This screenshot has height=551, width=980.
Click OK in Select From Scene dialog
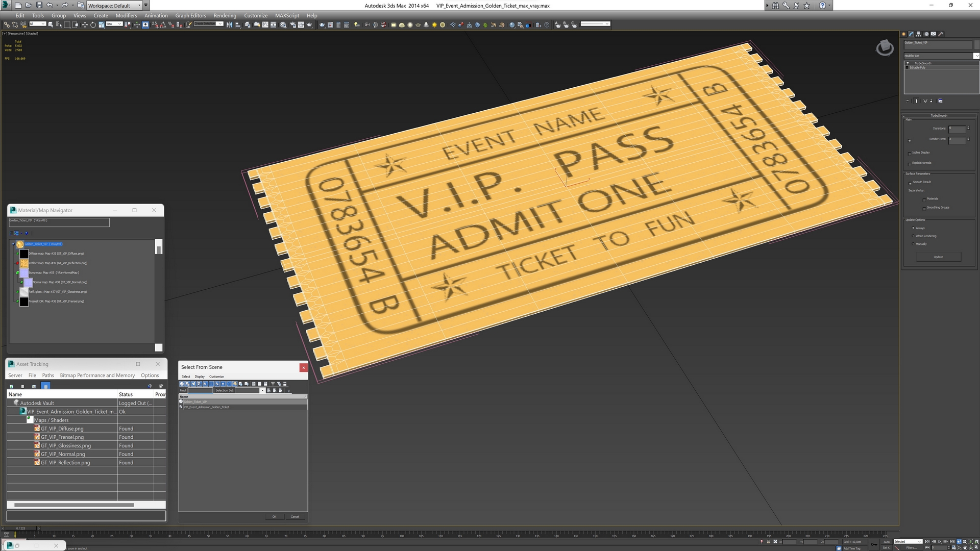click(274, 517)
